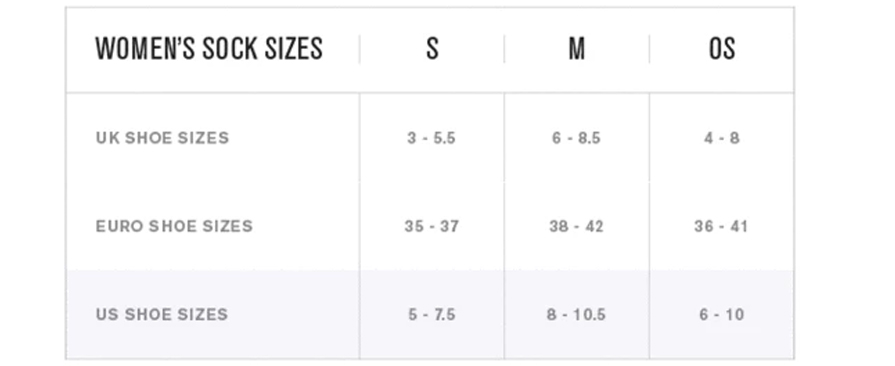
Task: Click the US size 8 - 10.5 cell
Action: click(576, 315)
